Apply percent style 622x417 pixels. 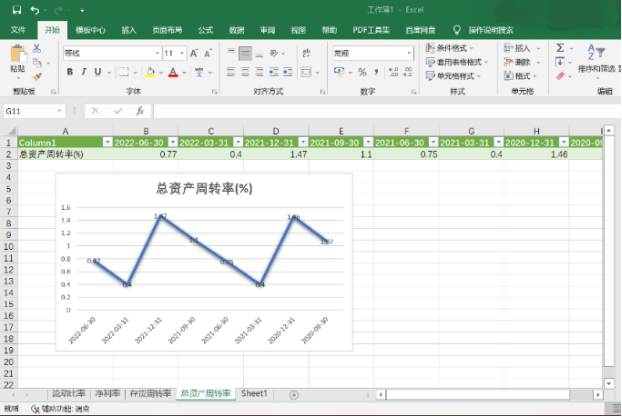click(x=362, y=72)
